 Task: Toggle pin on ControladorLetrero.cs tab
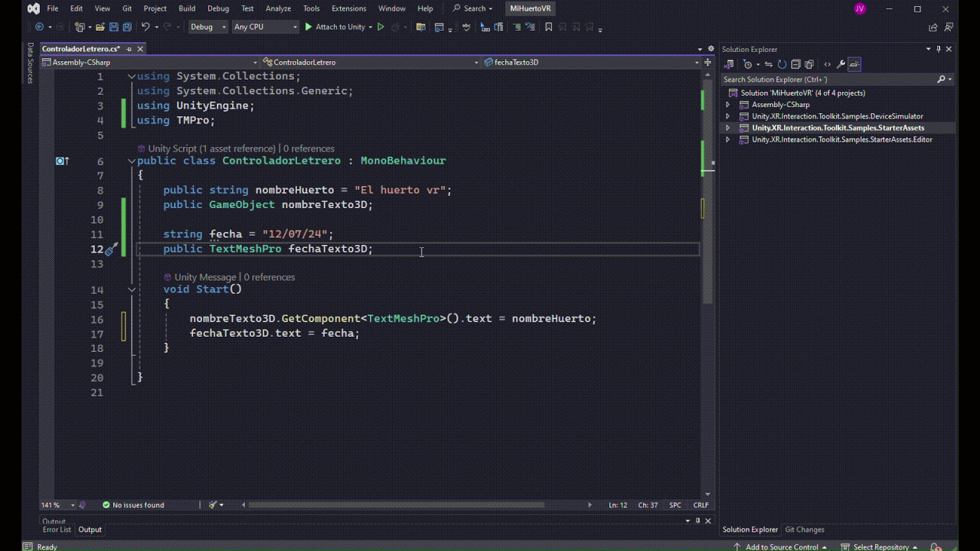(x=129, y=49)
